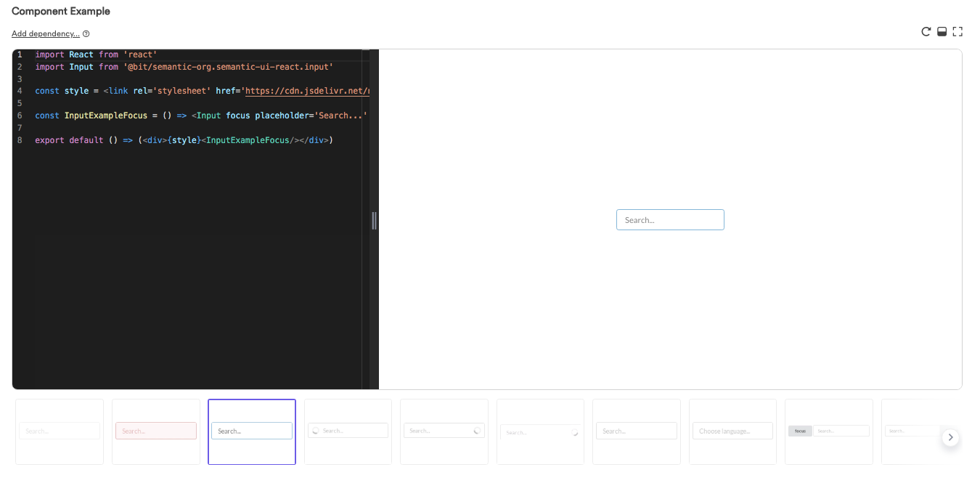This screenshot has height=483, width=980.
Task: Refresh the component preview
Action: (x=926, y=32)
